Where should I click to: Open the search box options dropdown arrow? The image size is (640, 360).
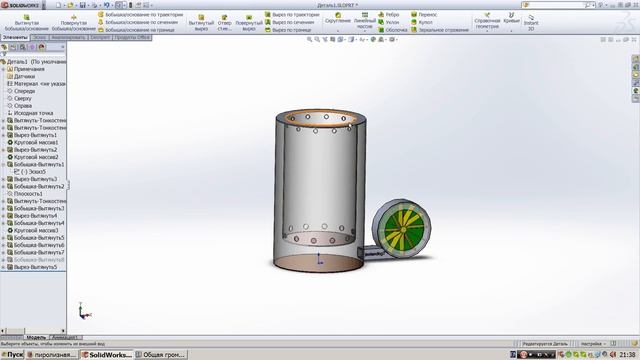click(593, 5)
